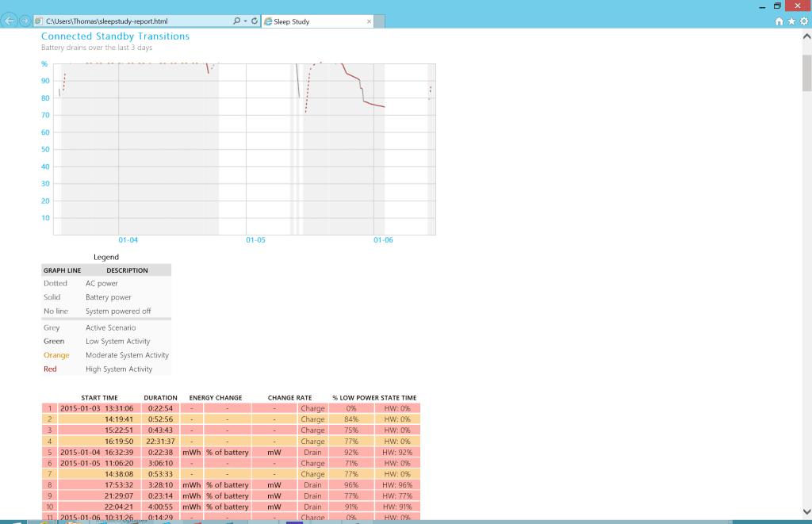Screen dimensions: 812x524
Task: Click the vertical scrollbar thumb
Action: tap(806, 72)
